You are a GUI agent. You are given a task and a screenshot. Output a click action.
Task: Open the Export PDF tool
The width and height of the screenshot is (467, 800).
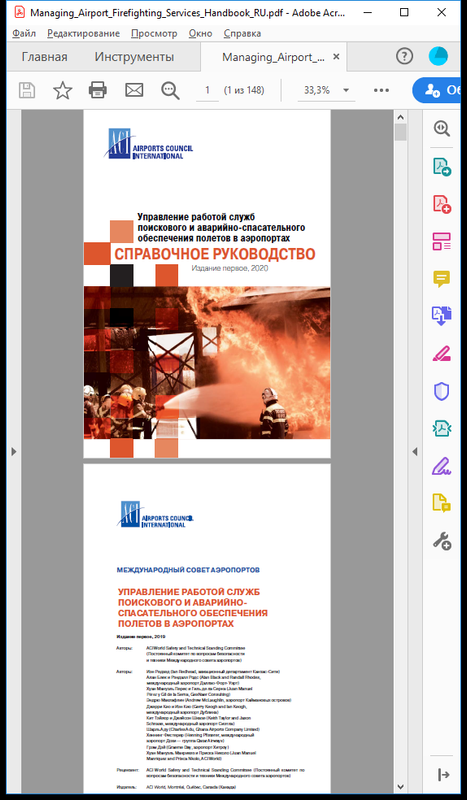pos(442,166)
